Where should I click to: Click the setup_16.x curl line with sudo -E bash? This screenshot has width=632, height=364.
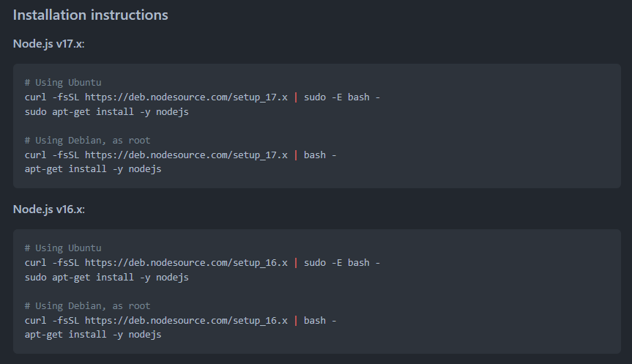point(202,263)
